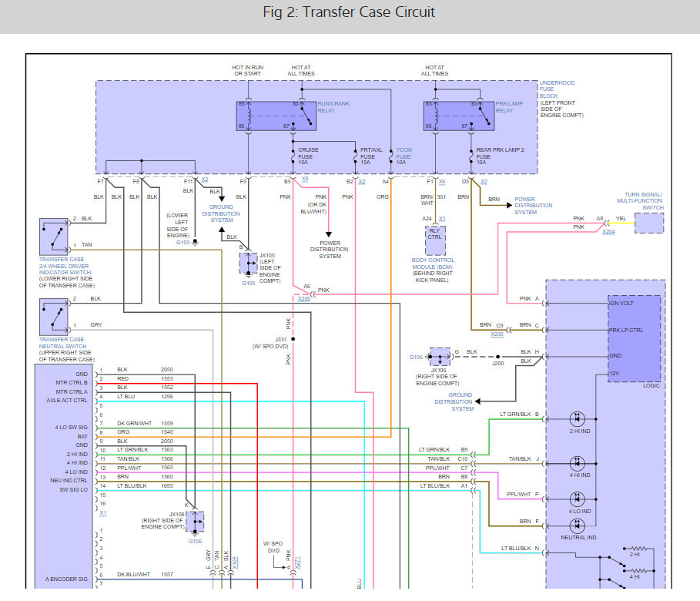700x601 pixels.
Task: Open the X204 connector link
Action: 608,231
